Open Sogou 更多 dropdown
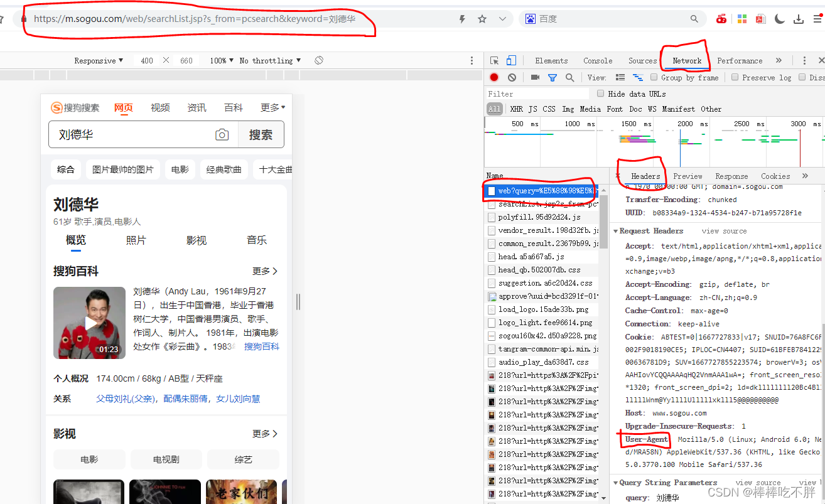Screen dimensions: 825x504 coord(272,108)
